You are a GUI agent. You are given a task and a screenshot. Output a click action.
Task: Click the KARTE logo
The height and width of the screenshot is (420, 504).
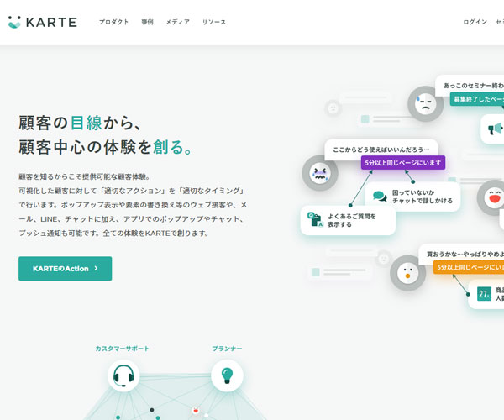click(x=42, y=22)
